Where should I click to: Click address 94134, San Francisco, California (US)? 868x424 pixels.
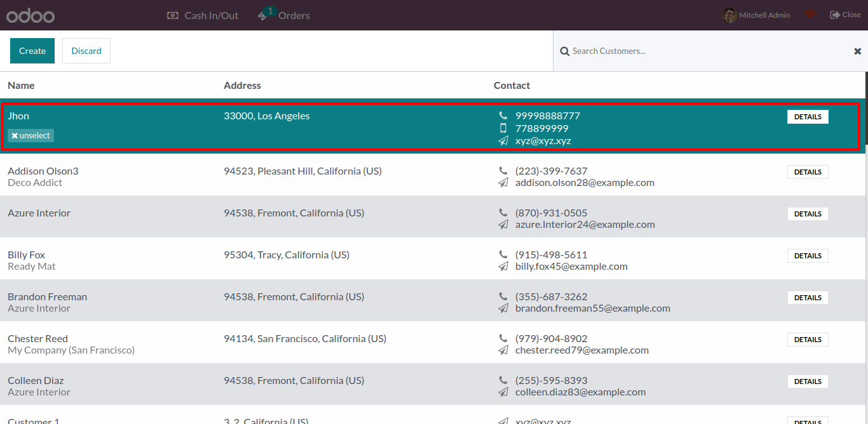[x=305, y=338]
